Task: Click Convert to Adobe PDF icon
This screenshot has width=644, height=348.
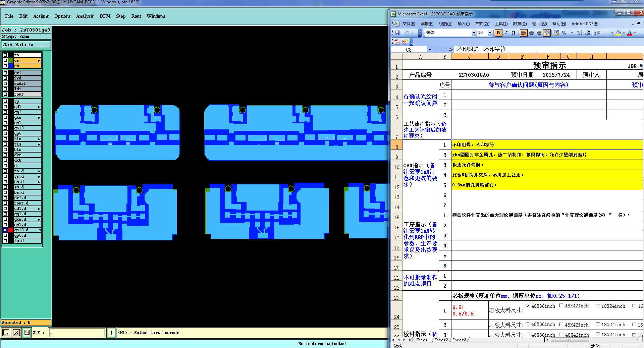Action: 397,42
